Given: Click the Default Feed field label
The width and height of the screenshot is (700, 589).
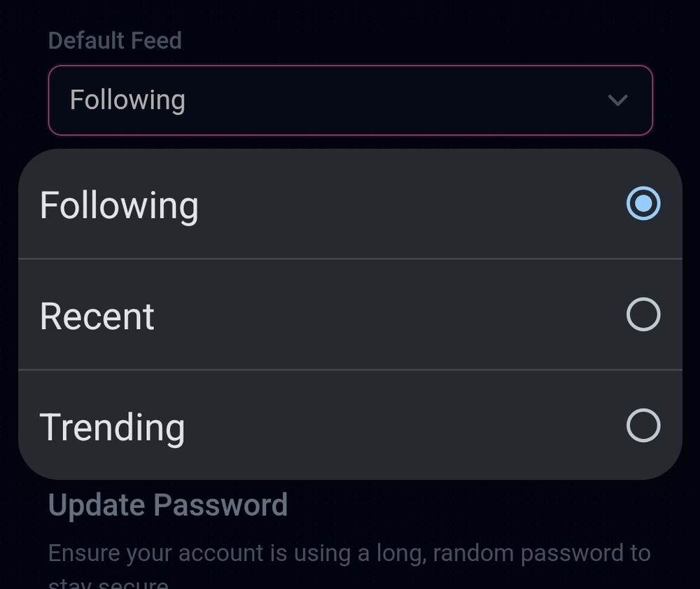Looking at the screenshot, I should [115, 41].
